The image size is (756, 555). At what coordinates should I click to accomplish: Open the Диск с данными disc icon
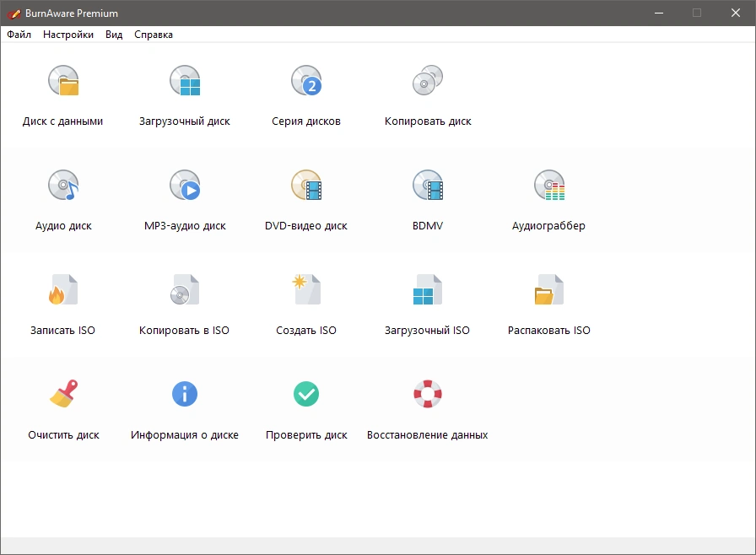coord(63,80)
